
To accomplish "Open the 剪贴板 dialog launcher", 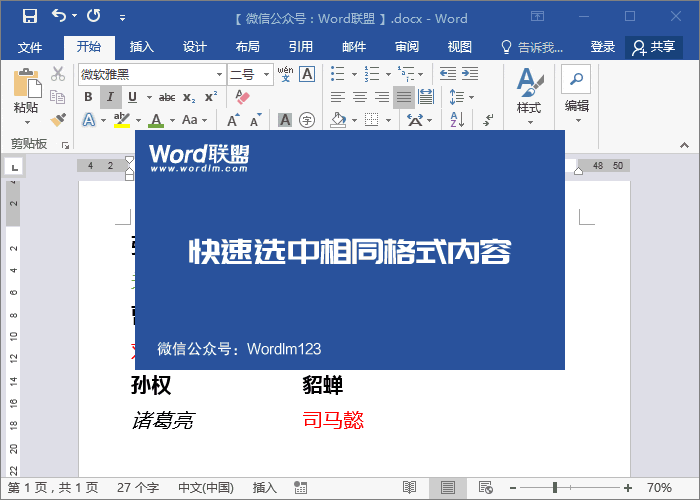I will 66,145.
